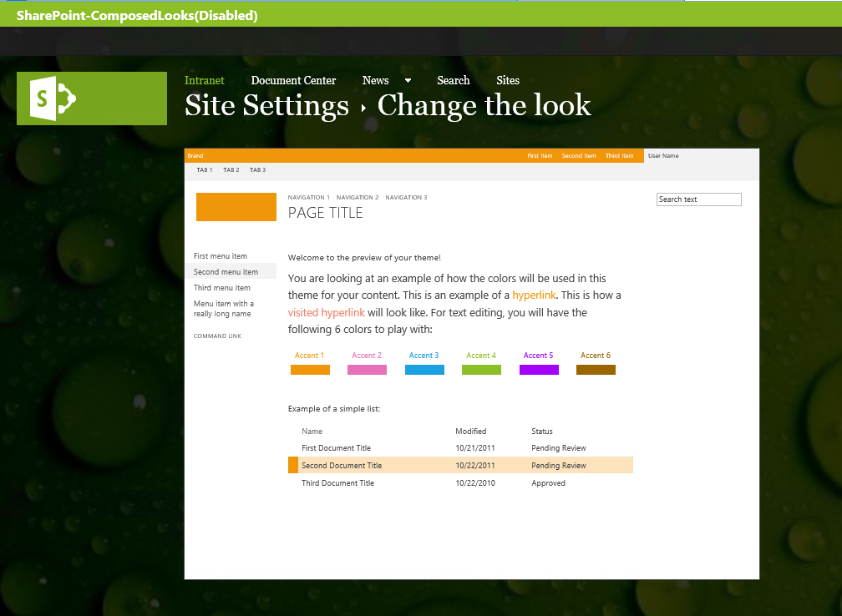The image size is (842, 616).
Task: Select First menu item in sidebar
Action: tap(221, 256)
